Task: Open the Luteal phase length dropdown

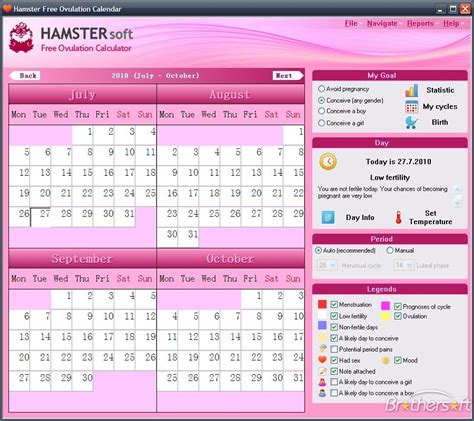Action: point(404,265)
